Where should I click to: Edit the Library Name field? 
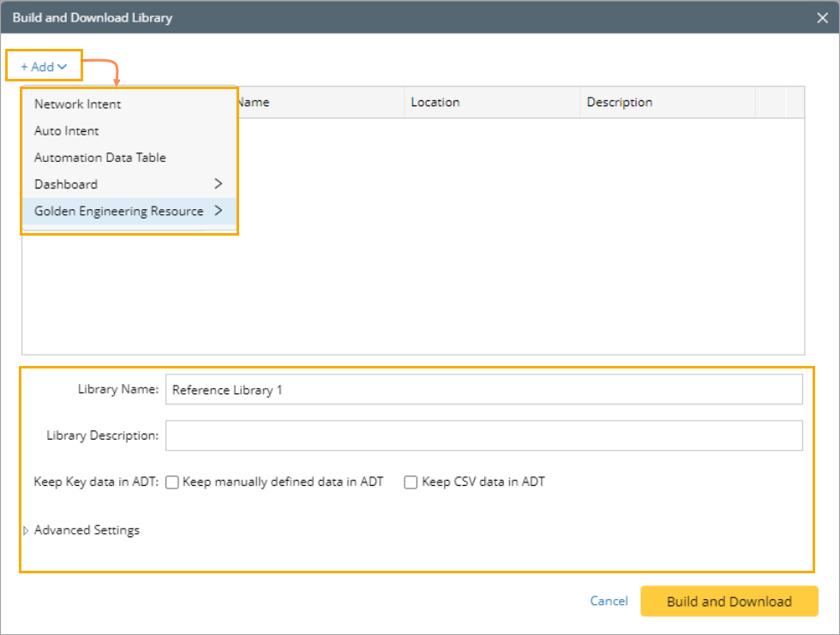483,390
